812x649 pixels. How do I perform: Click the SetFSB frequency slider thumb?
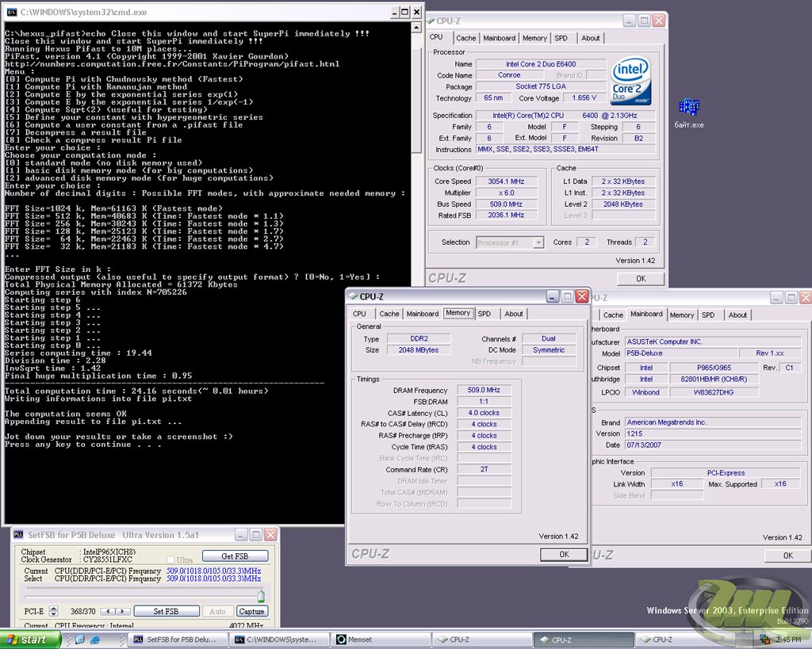coord(261,596)
